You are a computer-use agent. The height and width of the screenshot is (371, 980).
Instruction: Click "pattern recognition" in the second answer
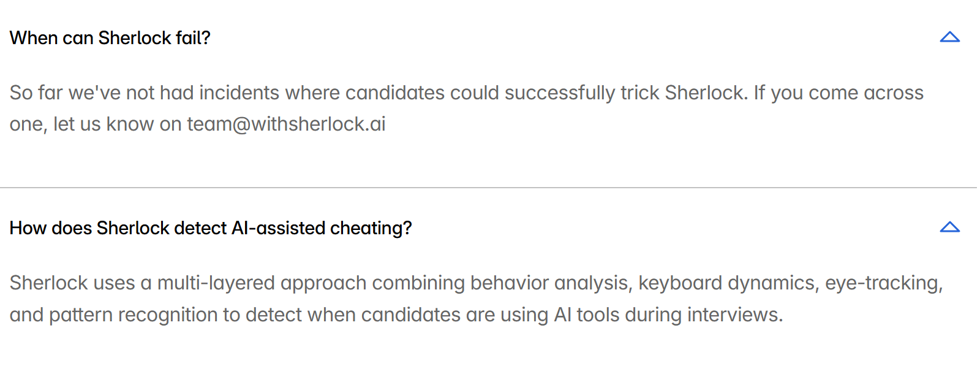pyautogui.click(x=133, y=315)
